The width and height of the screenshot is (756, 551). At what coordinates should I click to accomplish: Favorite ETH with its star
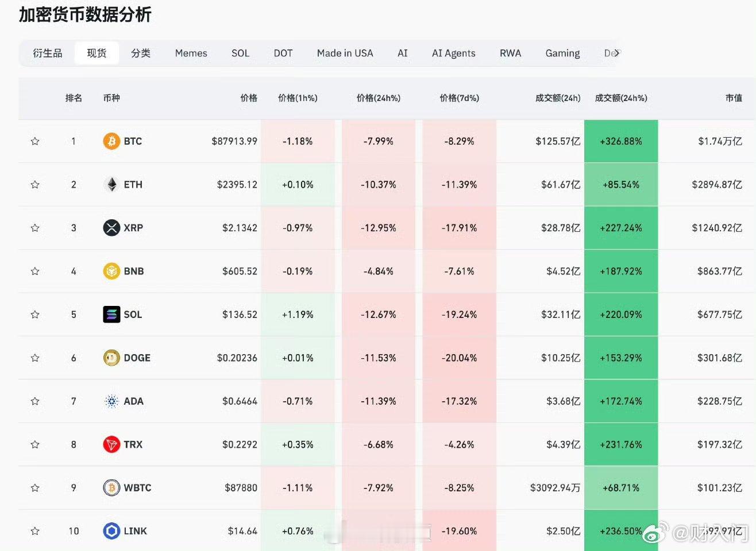(35, 184)
